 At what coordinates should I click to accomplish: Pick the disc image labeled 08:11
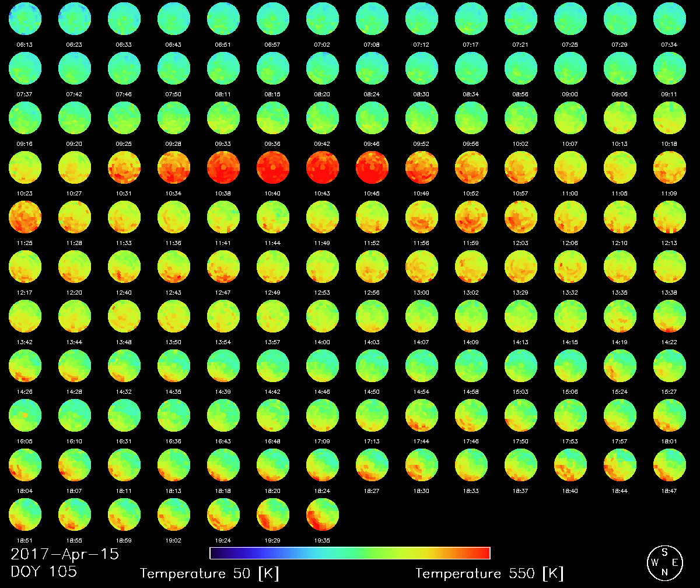coord(223,68)
